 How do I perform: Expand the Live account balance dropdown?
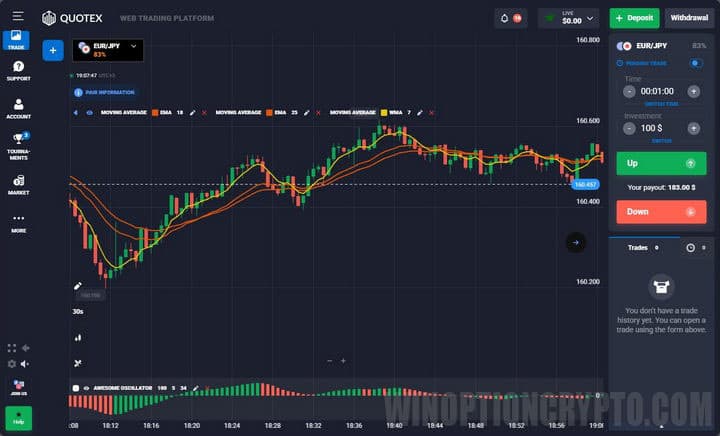[x=568, y=18]
